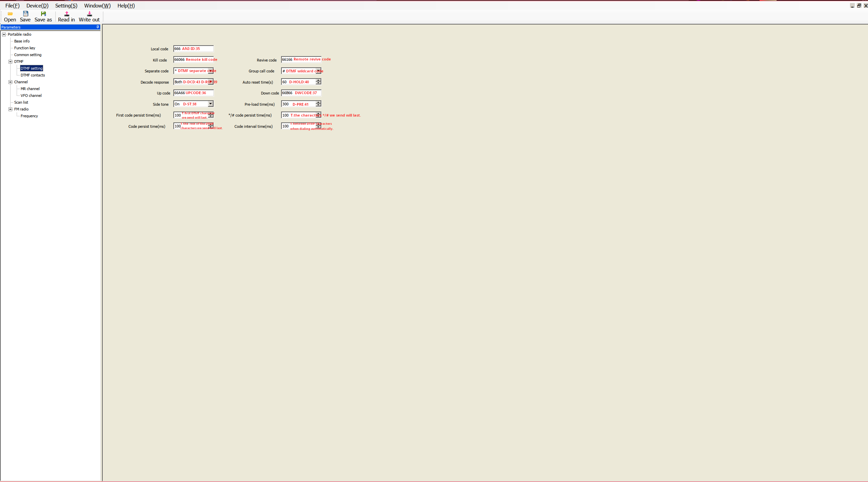
Task: Open the Group call code dropdown
Action: [x=318, y=71]
